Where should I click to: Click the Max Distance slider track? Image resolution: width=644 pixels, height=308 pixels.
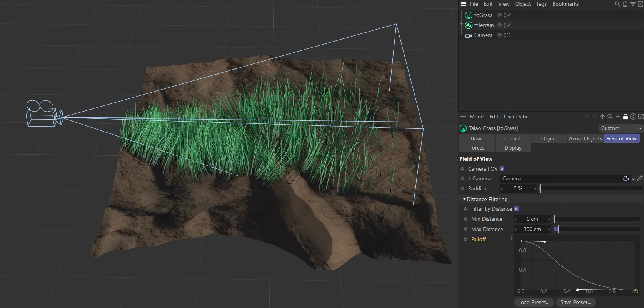pos(596,229)
